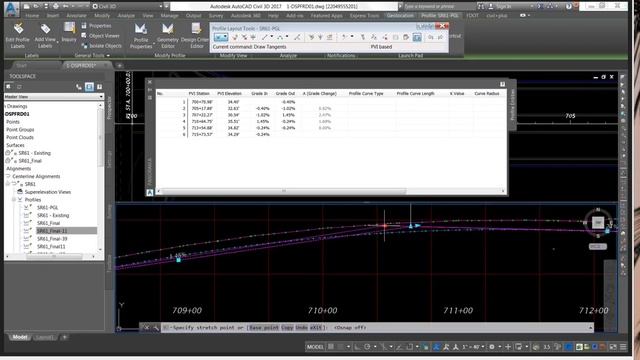
Task: Click Undo icon in Profile Layout Tools
Action: pyautogui.click(x=431, y=37)
